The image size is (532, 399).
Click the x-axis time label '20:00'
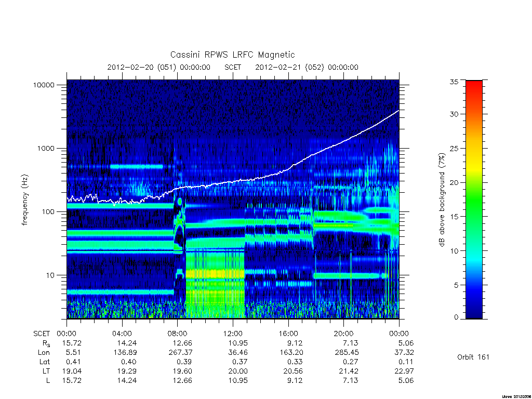click(344, 334)
